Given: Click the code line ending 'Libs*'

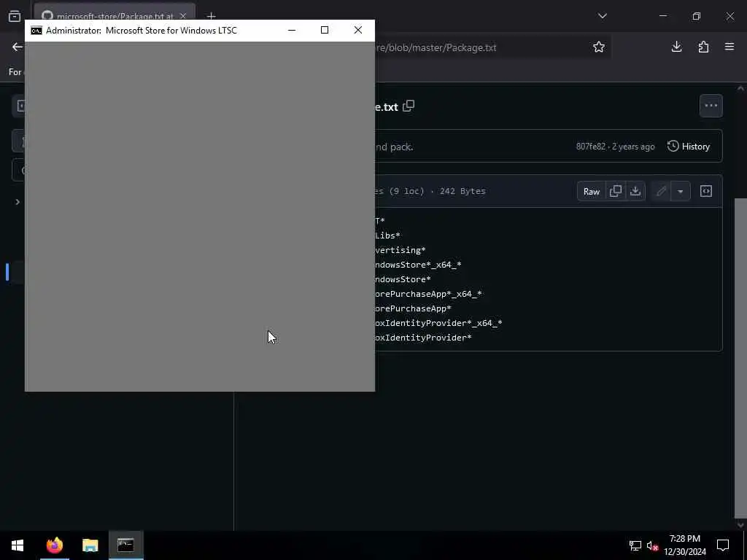Looking at the screenshot, I should click(x=388, y=236).
